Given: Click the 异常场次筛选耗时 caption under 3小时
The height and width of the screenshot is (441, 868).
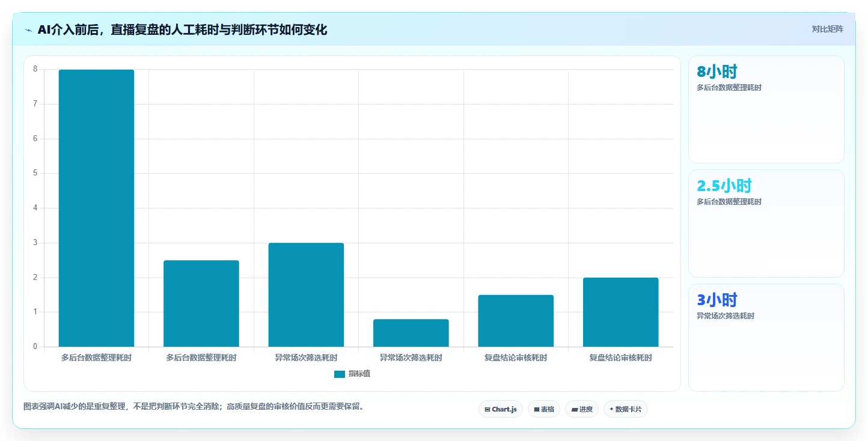Looking at the screenshot, I should point(726,316).
